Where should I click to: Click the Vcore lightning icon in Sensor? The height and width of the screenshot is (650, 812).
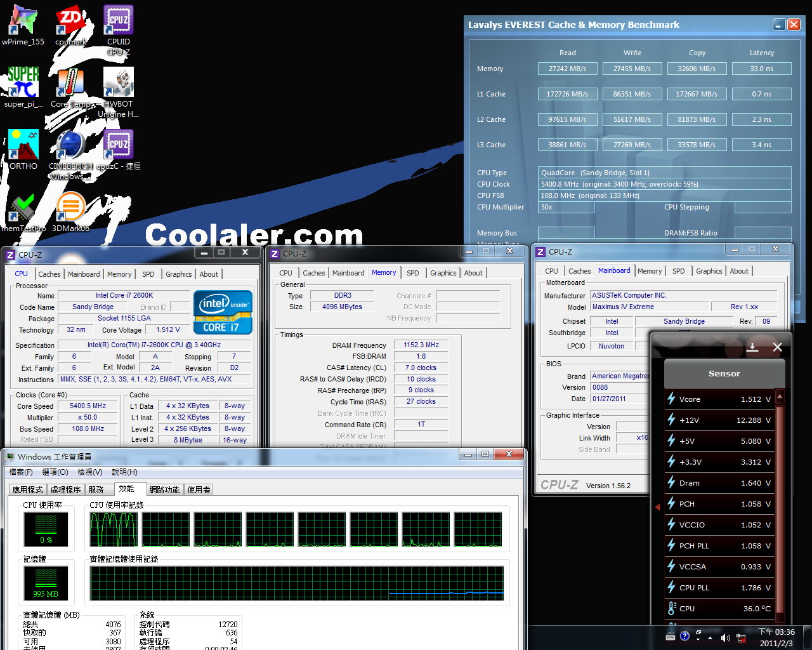[x=671, y=399]
